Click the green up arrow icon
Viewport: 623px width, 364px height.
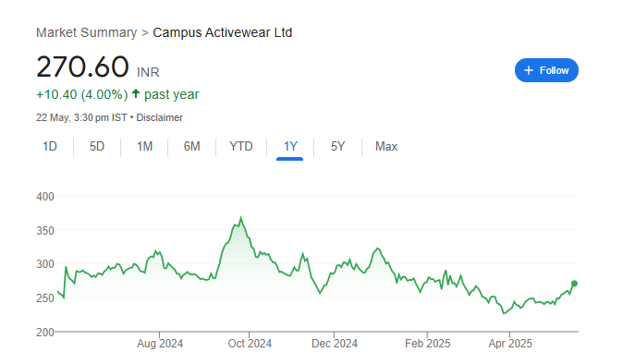click(x=136, y=93)
